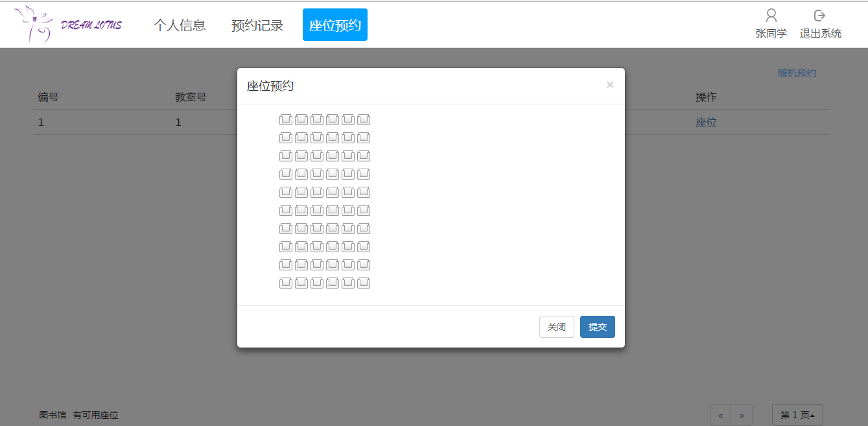The width and height of the screenshot is (868, 426).
Task: Open the 第 1 页 page dropdown
Action: click(x=797, y=415)
